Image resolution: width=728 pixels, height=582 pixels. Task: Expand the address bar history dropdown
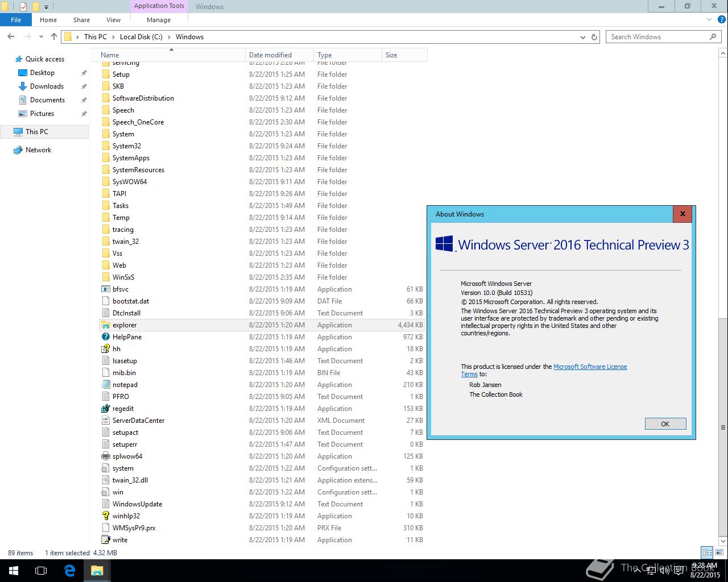(x=582, y=37)
